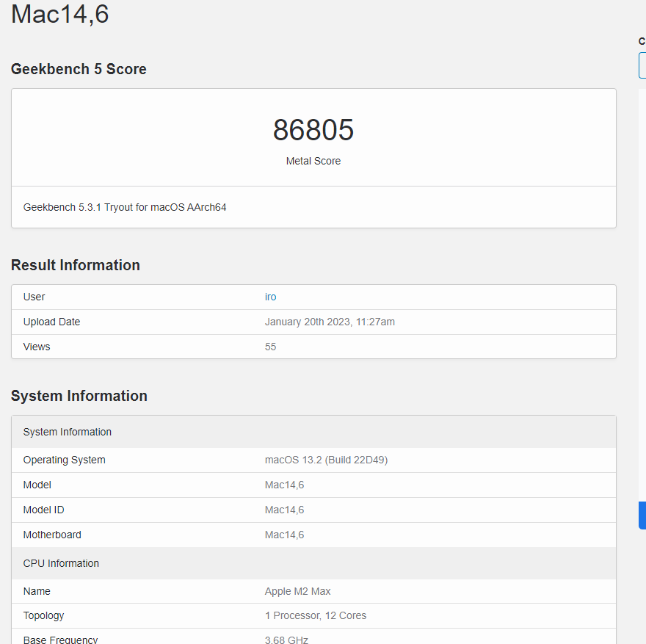The height and width of the screenshot is (644, 646).
Task: Click the System Information table subheader row
Action: coord(313,432)
